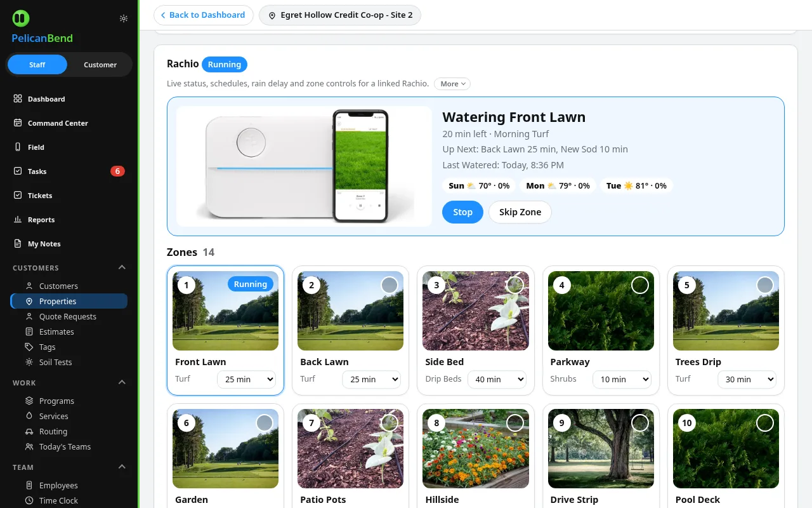812x508 pixels.
Task: Switch to the Customer view tab
Action: pyautogui.click(x=100, y=65)
